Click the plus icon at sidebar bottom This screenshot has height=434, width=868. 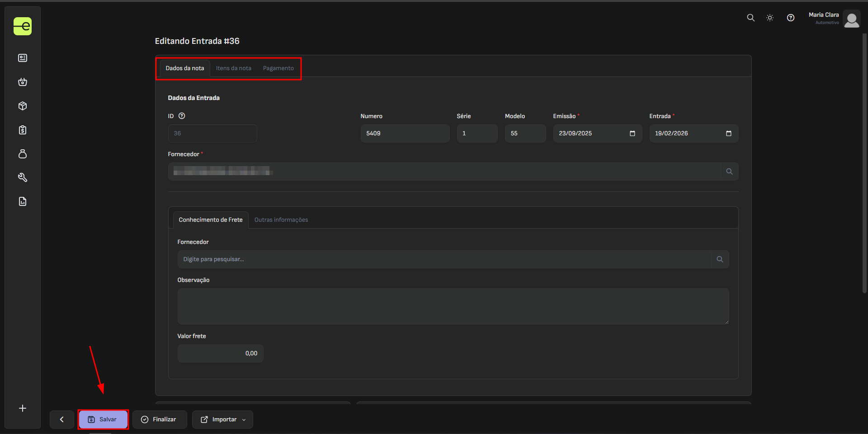(x=23, y=408)
